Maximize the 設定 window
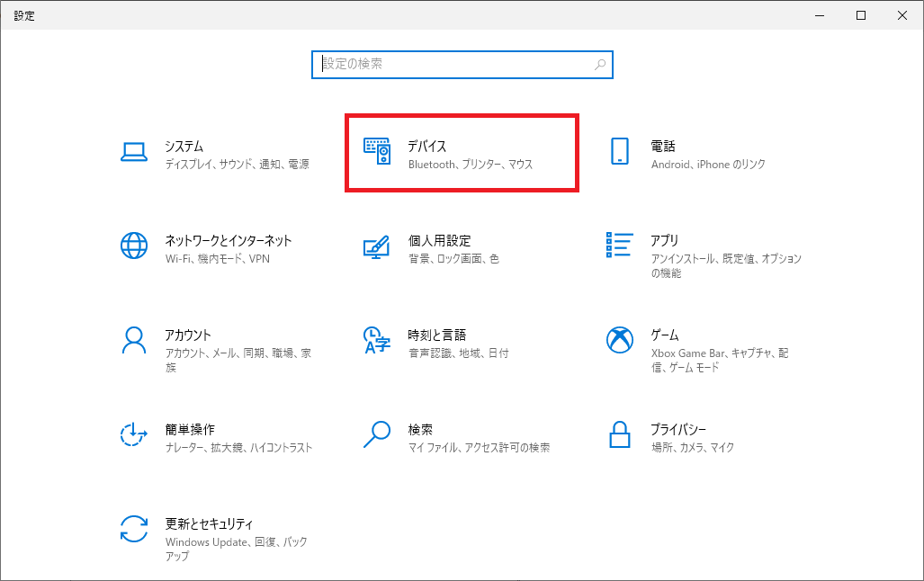The height and width of the screenshot is (581, 924). tap(861, 15)
